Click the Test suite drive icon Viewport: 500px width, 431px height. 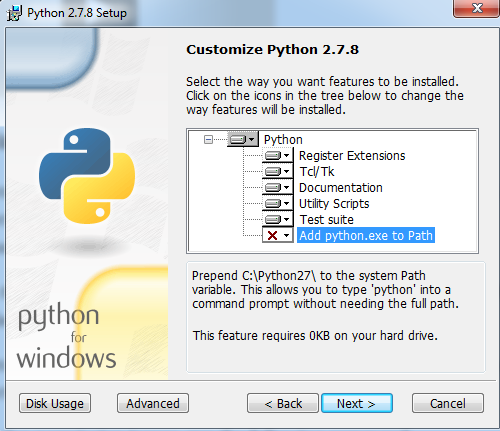coord(273,219)
